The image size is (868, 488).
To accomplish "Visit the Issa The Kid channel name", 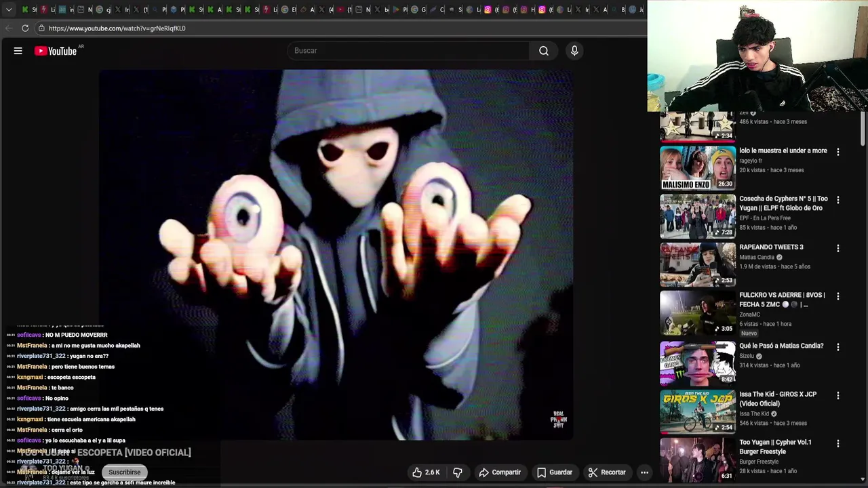I will 754,413.
